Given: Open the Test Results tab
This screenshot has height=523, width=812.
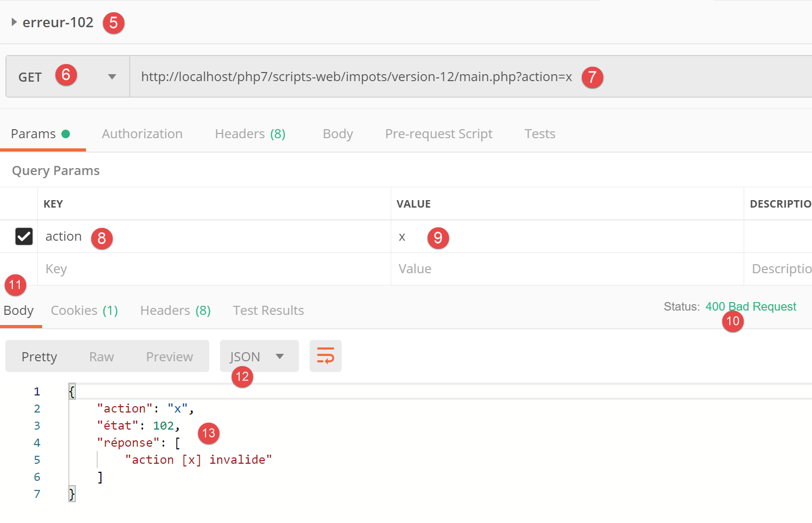Looking at the screenshot, I should click(x=268, y=311).
